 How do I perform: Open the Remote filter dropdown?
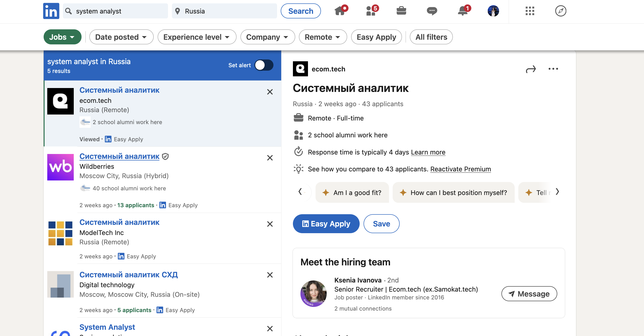323,37
